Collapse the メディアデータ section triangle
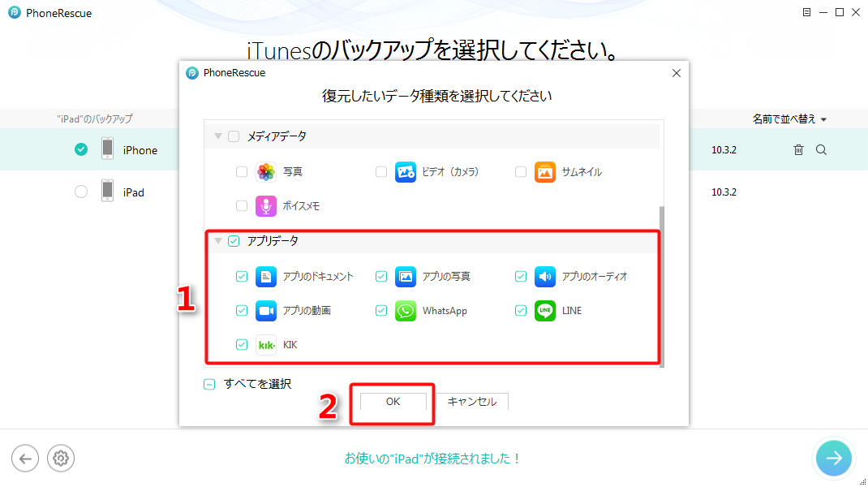The width and height of the screenshot is (868, 487). coord(218,136)
